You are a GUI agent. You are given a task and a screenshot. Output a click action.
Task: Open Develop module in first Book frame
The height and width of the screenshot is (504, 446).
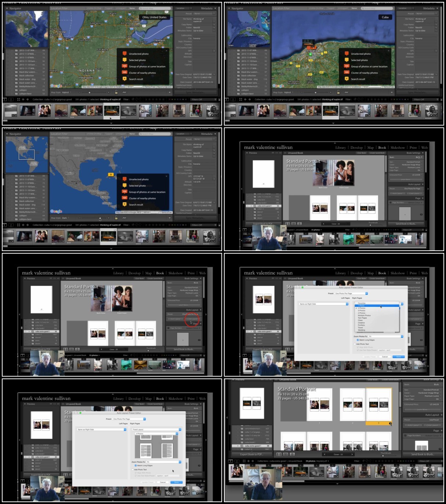pyautogui.click(x=356, y=148)
